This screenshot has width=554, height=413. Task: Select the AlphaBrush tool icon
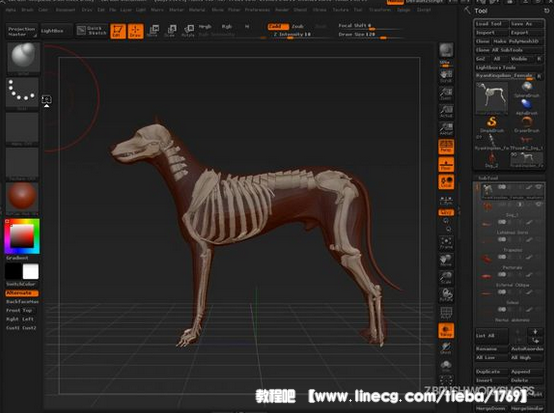point(526,106)
